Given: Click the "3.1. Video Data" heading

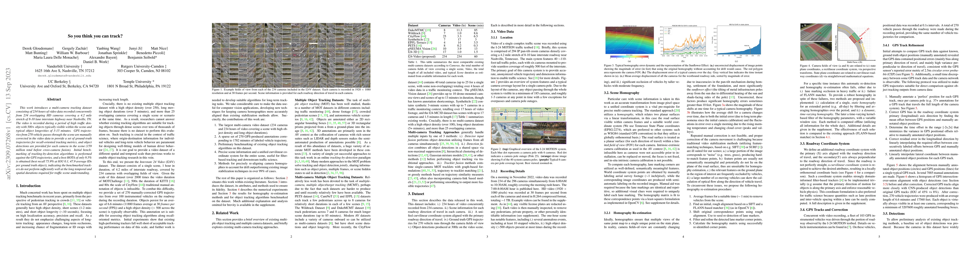Looking at the screenshot, I should pyautogui.click(x=502, y=32).
